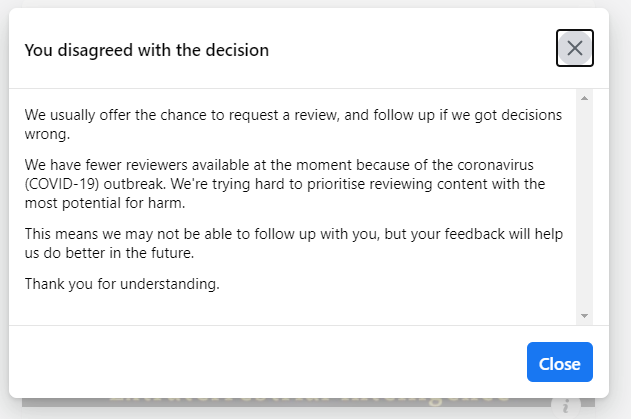The height and width of the screenshot is (419, 631).
Task: Click the scrollbar up arrow
Action: coord(584,98)
